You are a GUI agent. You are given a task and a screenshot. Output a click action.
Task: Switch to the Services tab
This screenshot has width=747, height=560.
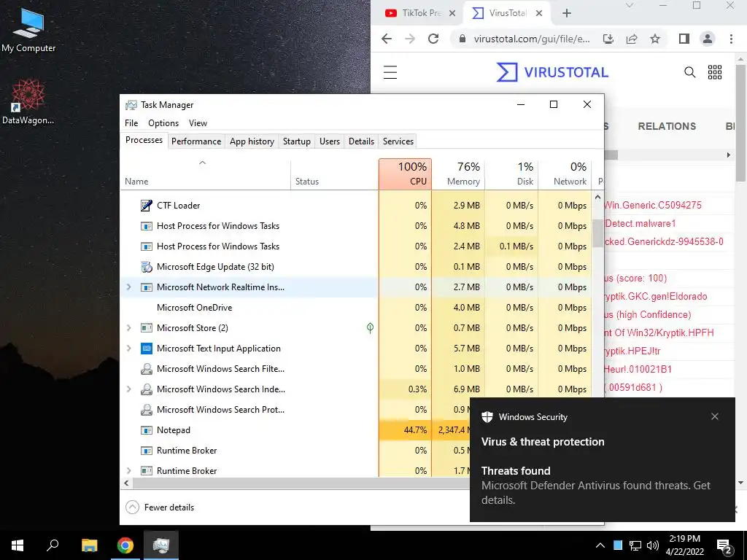[398, 141]
